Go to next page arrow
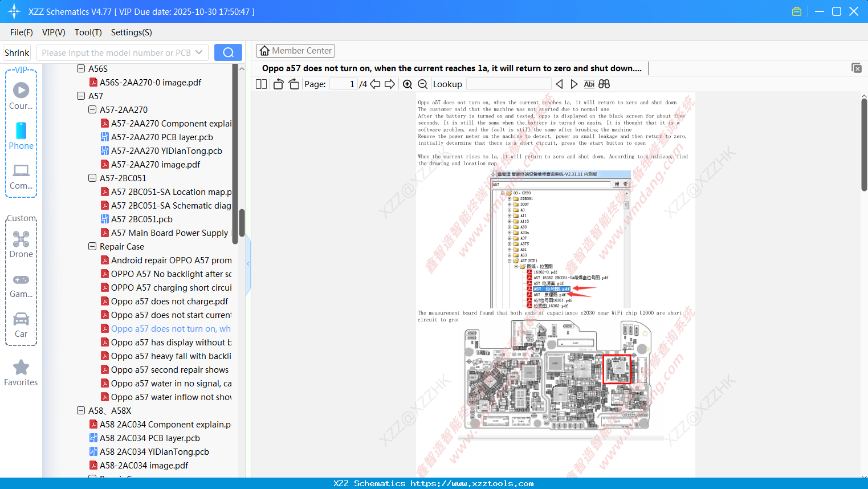The image size is (868, 489). coord(390,84)
